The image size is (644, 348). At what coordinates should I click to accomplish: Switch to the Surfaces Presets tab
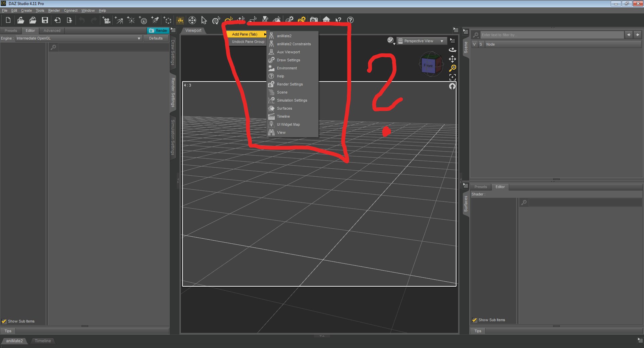coord(481,187)
